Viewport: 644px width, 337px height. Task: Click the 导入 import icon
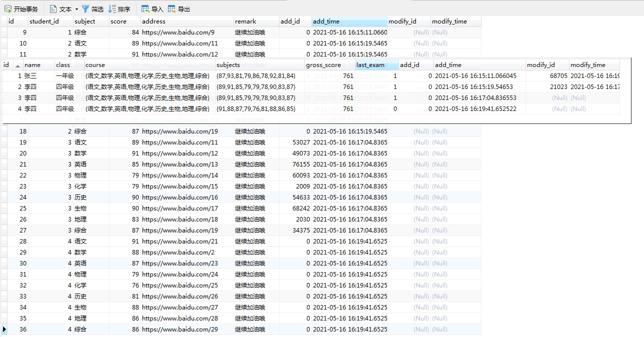[x=145, y=9]
